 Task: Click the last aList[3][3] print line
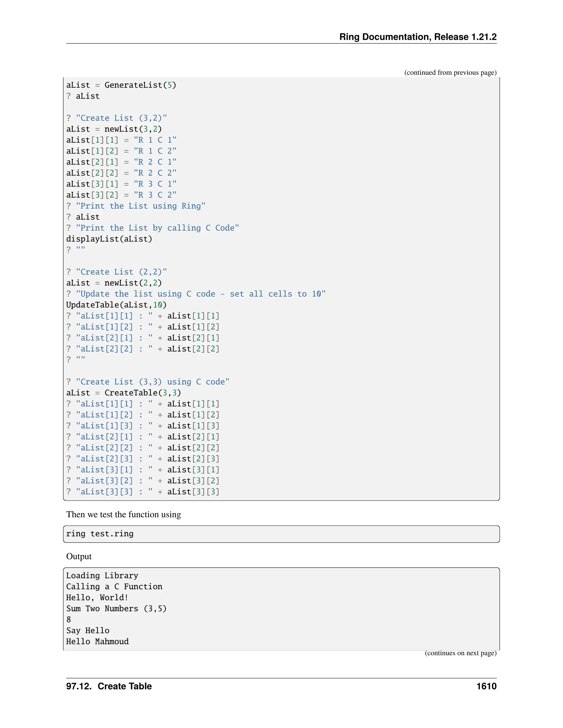[x=143, y=492]
